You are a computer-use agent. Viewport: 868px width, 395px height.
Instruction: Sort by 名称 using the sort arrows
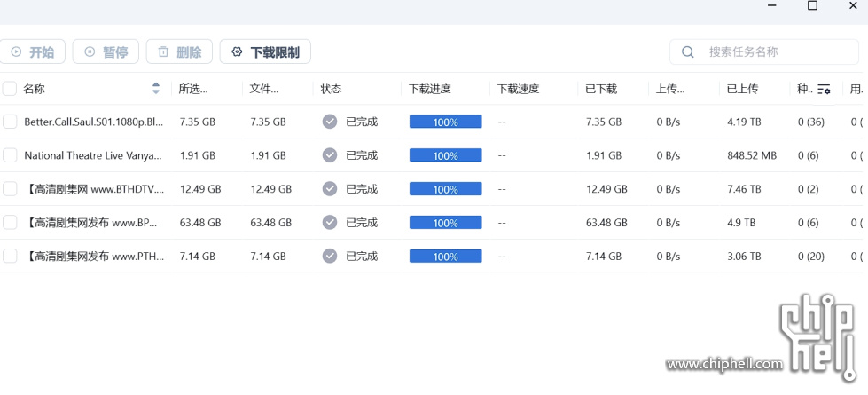coord(156,89)
